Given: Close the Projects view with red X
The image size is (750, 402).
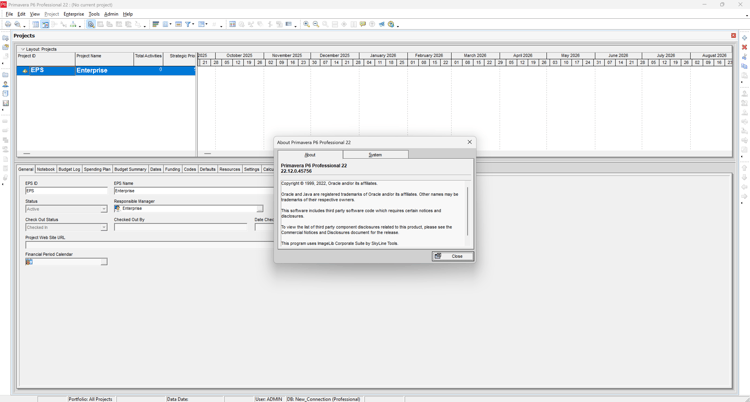Looking at the screenshot, I should click(733, 35).
